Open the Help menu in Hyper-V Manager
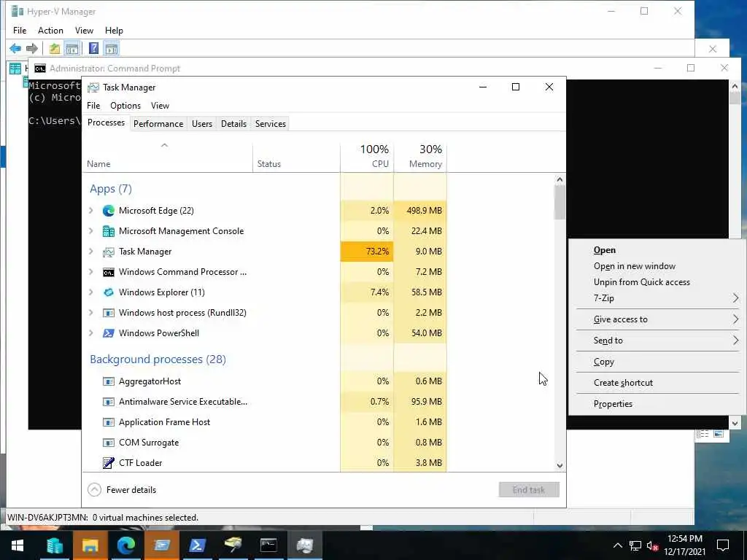 click(114, 31)
